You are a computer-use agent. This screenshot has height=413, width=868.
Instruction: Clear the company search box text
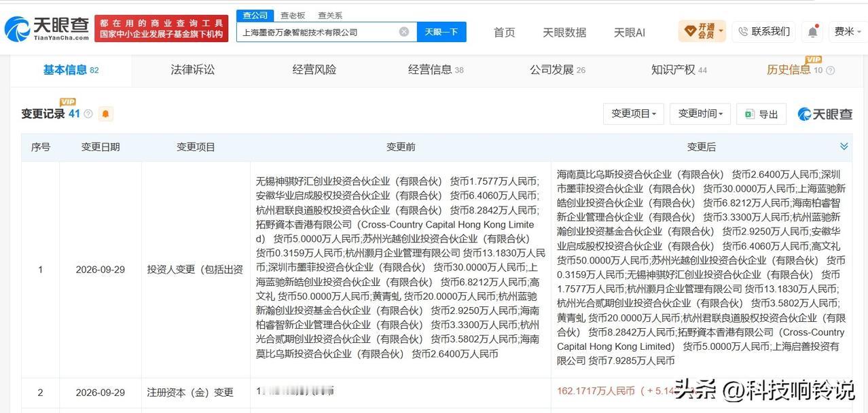click(403, 32)
